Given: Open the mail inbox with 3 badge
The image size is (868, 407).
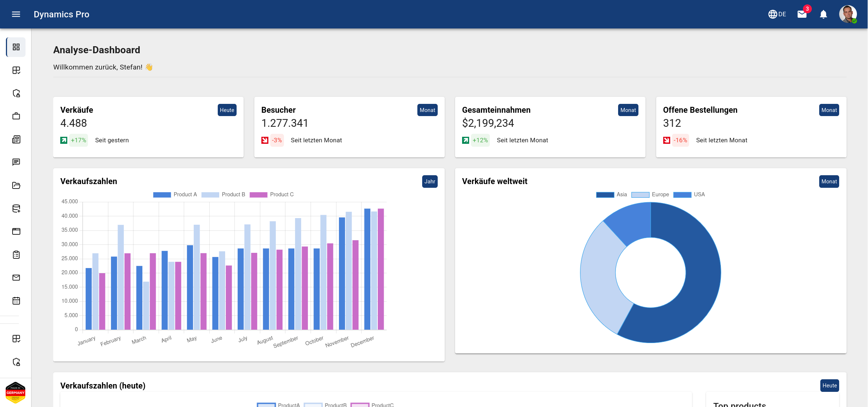Looking at the screenshot, I should [802, 14].
